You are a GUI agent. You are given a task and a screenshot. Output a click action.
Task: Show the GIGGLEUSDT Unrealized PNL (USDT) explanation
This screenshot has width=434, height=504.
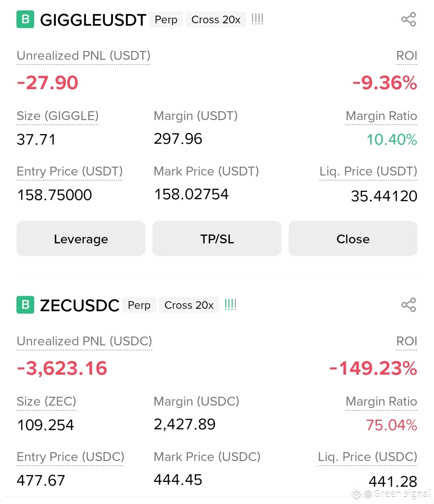(84, 56)
